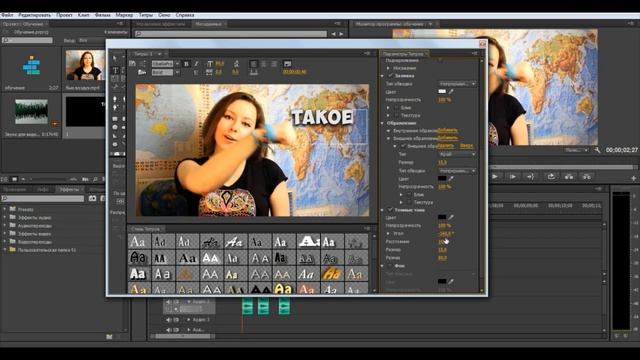Collapse the Обрамление section
The image size is (640, 360).
tap(383, 123)
